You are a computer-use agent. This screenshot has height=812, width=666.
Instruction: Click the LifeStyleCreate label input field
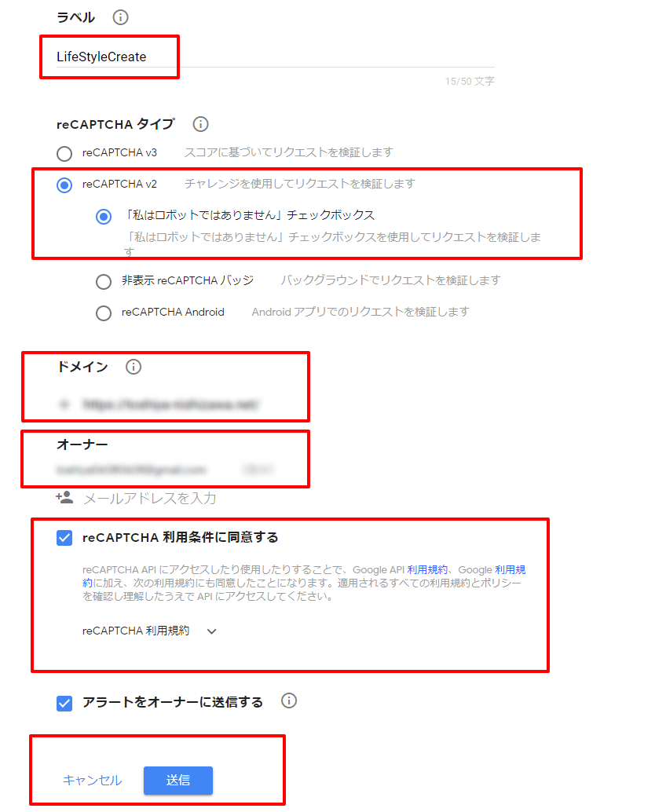click(276, 57)
